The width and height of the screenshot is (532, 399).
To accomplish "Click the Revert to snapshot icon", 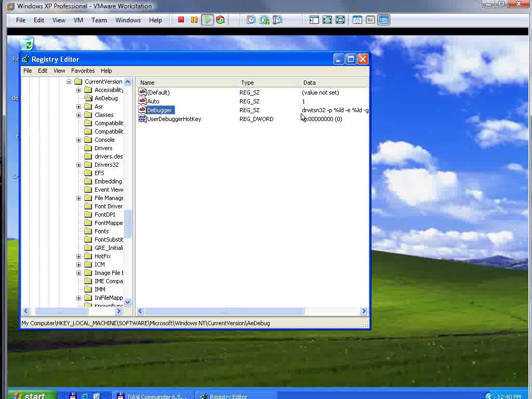I will click(x=264, y=20).
